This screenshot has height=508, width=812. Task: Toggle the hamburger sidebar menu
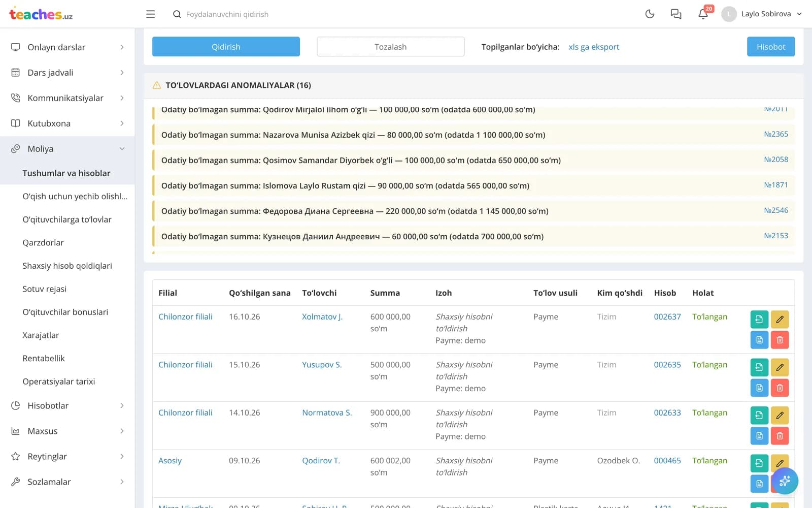coord(150,14)
